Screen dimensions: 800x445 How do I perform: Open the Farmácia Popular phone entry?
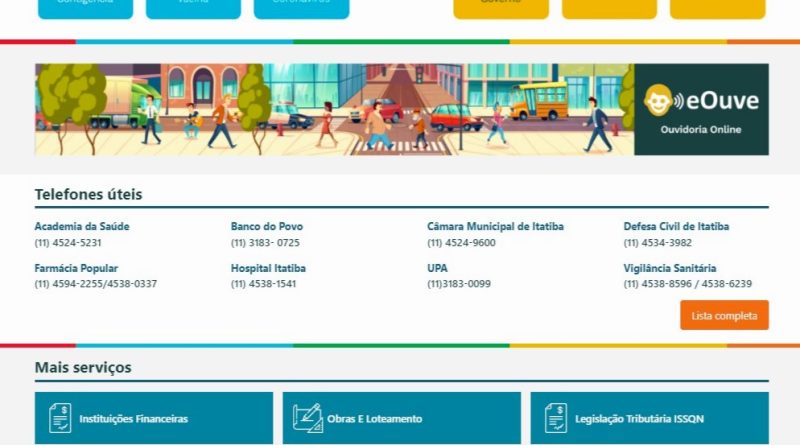[x=76, y=269]
